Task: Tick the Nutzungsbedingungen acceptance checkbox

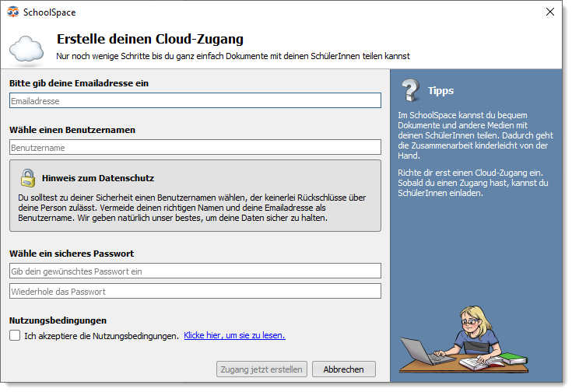Action: point(15,335)
